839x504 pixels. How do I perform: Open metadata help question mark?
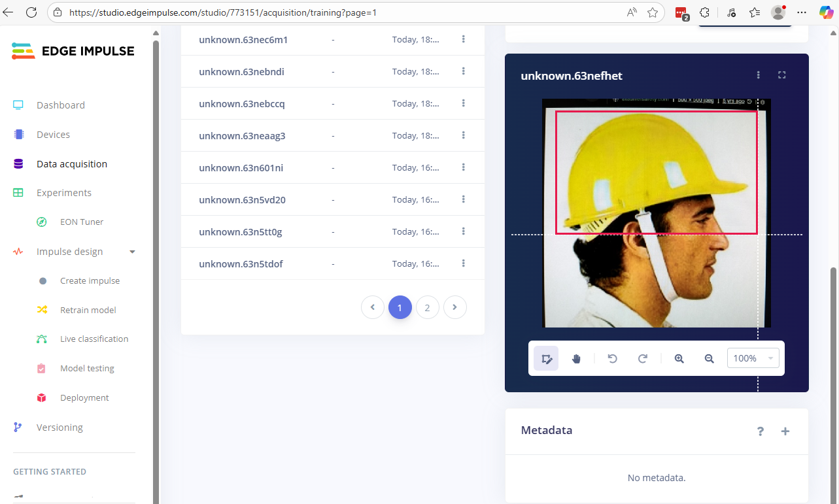click(761, 431)
